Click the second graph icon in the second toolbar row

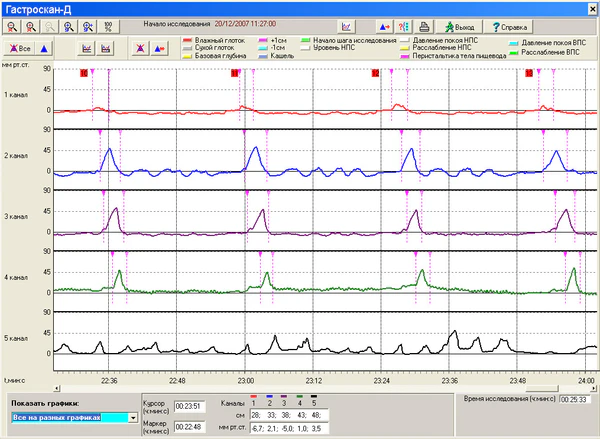click(106, 47)
